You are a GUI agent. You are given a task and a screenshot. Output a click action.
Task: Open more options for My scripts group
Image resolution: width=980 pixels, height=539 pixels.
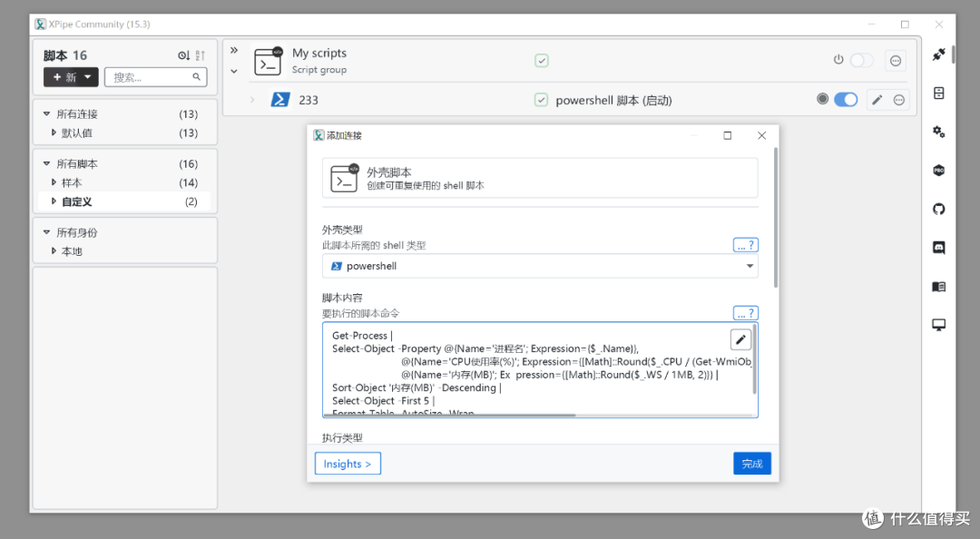(896, 61)
